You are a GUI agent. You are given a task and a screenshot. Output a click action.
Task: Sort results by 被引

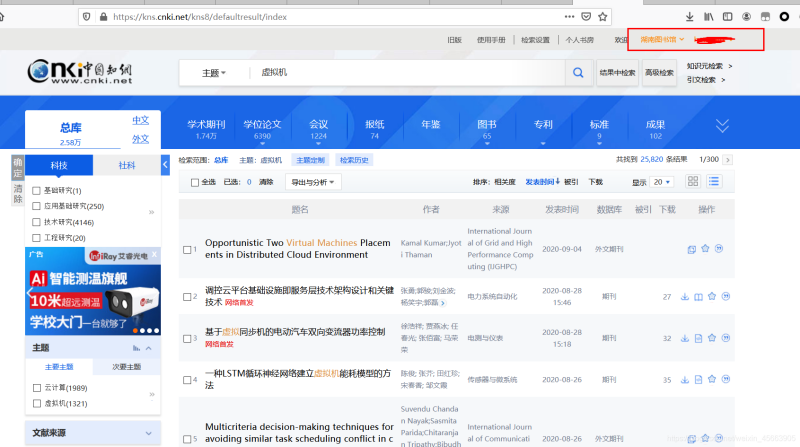point(571,182)
